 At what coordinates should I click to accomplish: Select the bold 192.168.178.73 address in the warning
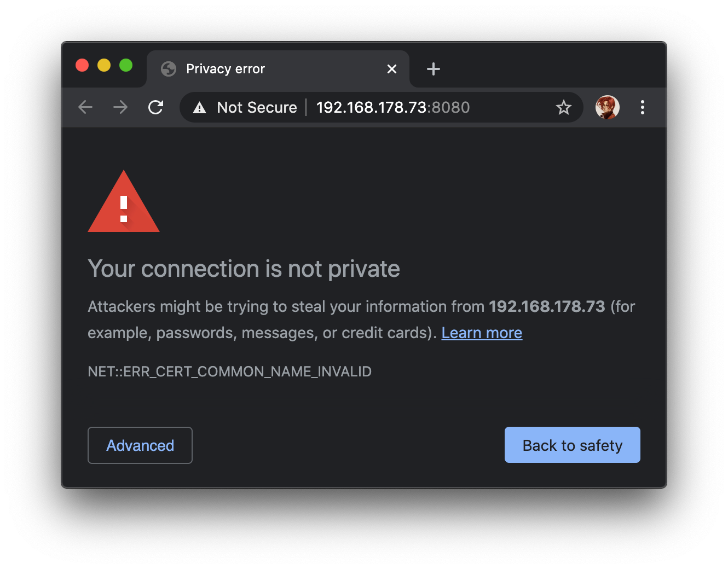(x=547, y=306)
